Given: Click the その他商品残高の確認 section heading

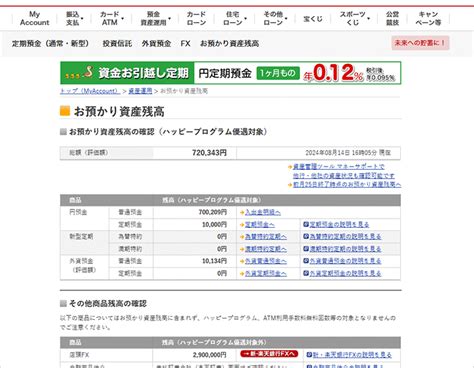Looking at the screenshot, I should (108, 304).
